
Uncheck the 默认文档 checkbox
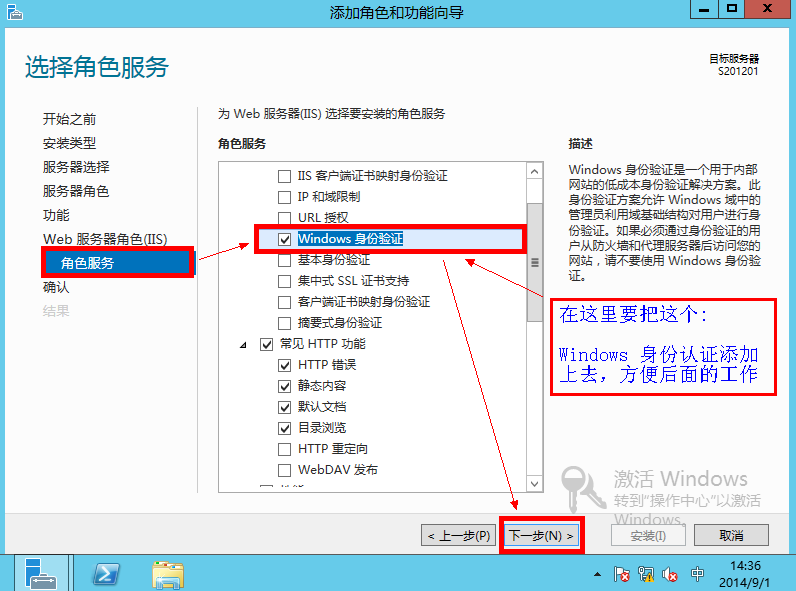284,407
